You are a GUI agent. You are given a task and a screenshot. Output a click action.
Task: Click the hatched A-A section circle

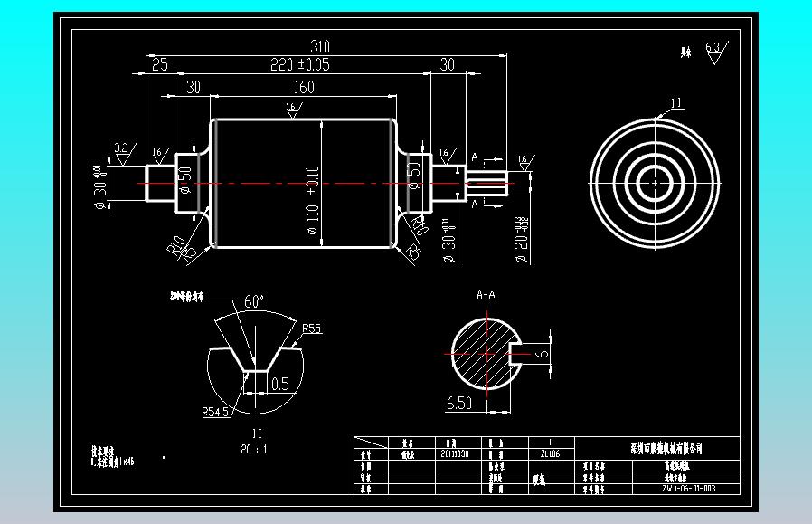(486, 354)
